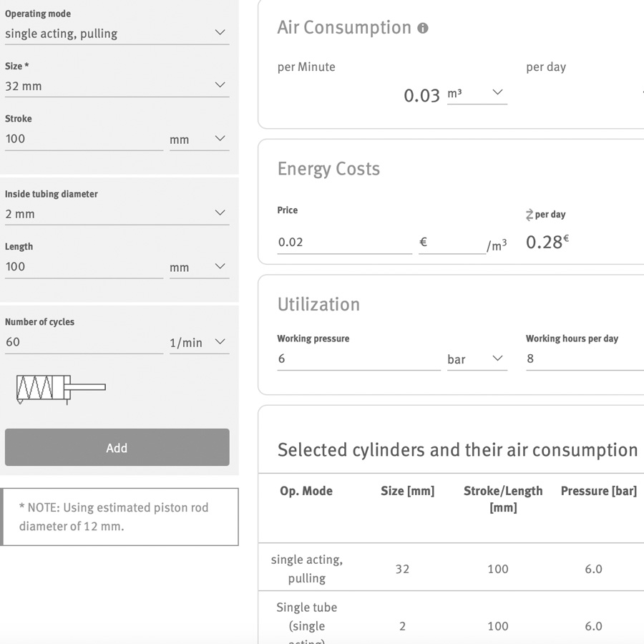Screen dimensions: 644x644
Task: Open the working pressure bar unit dropdown
Action: point(477,359)
